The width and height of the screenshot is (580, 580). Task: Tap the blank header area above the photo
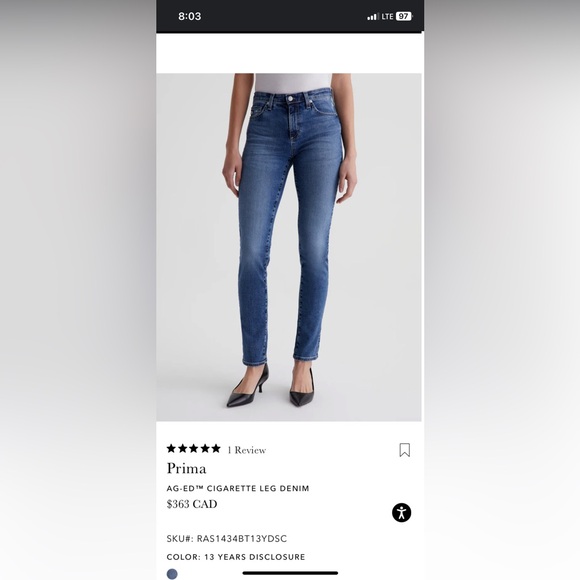click(290, 53)
